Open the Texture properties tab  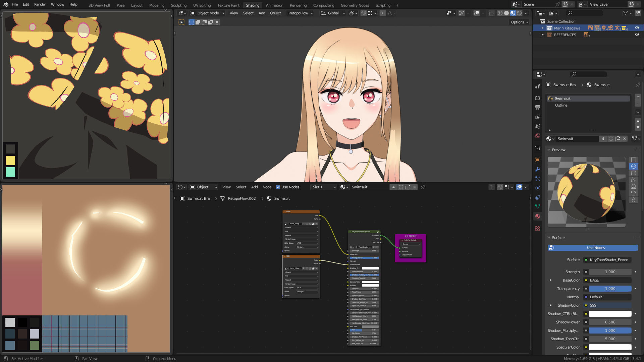click(x=538, y=228)
